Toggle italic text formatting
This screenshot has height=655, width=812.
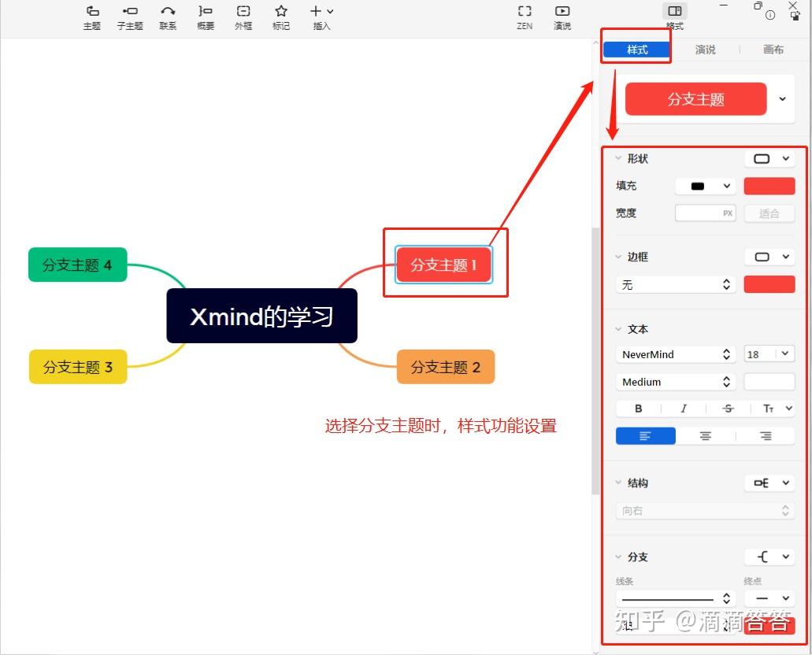(684, 408)
